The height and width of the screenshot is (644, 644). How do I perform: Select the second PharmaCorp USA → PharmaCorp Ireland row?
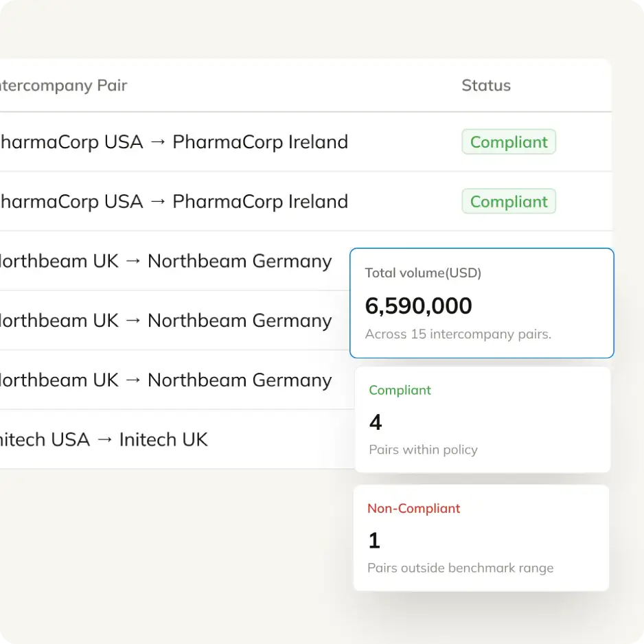coord(173,202)
